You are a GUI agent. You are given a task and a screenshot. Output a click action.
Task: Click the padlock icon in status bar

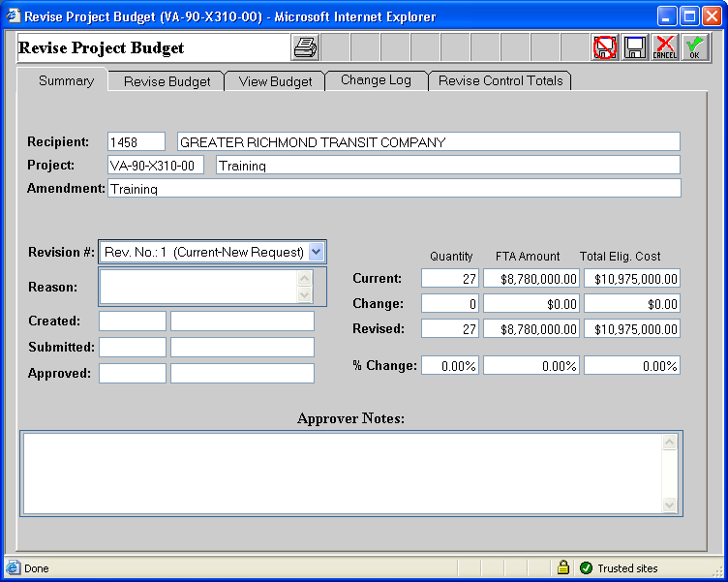click(563, 567)
